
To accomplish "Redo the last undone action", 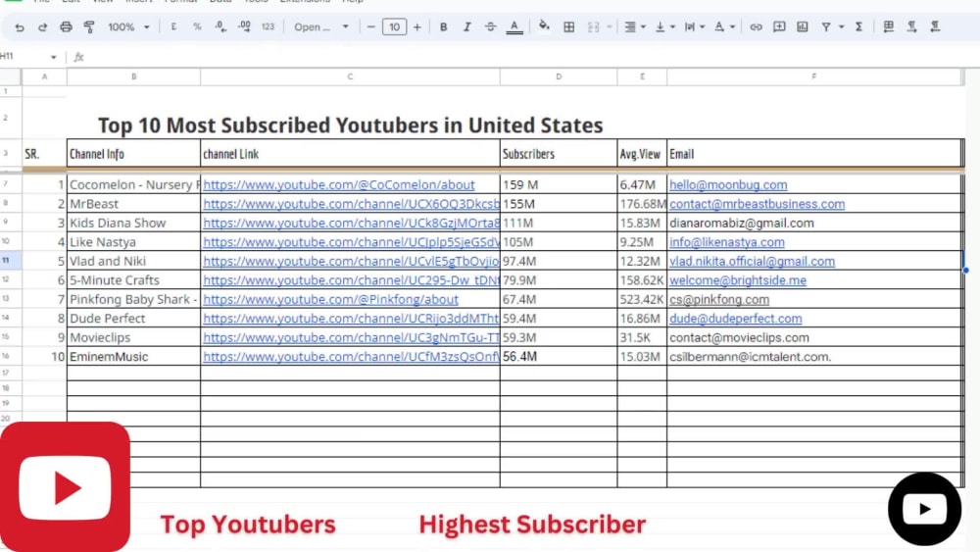I will click(42, 26).
